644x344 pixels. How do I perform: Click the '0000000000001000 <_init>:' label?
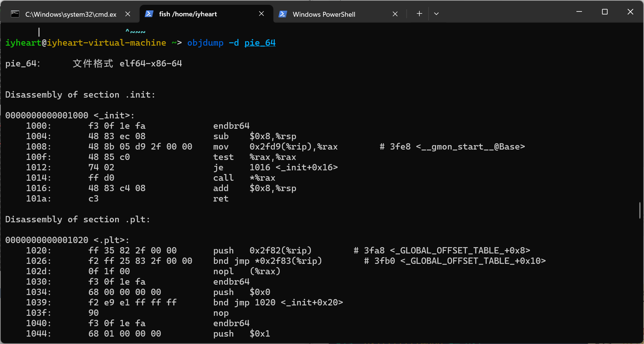[x=70, y=115]
